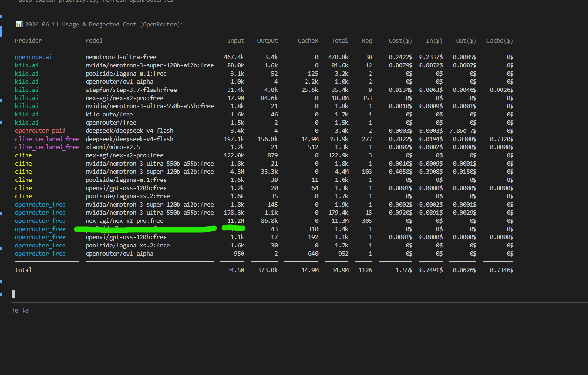The width and height of the screenshot is (588, 375).
Task: Click the '25.6k' CacheR value
Action: (310, 90)
